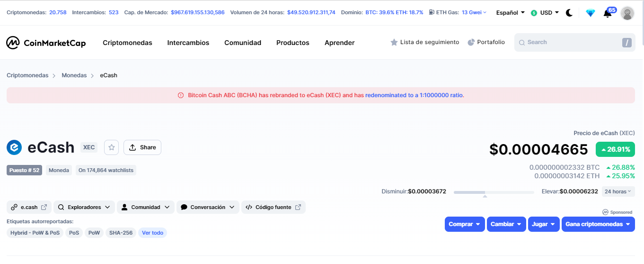Click the PoW tag
This screenshot has width=644, height=264.
94,233
